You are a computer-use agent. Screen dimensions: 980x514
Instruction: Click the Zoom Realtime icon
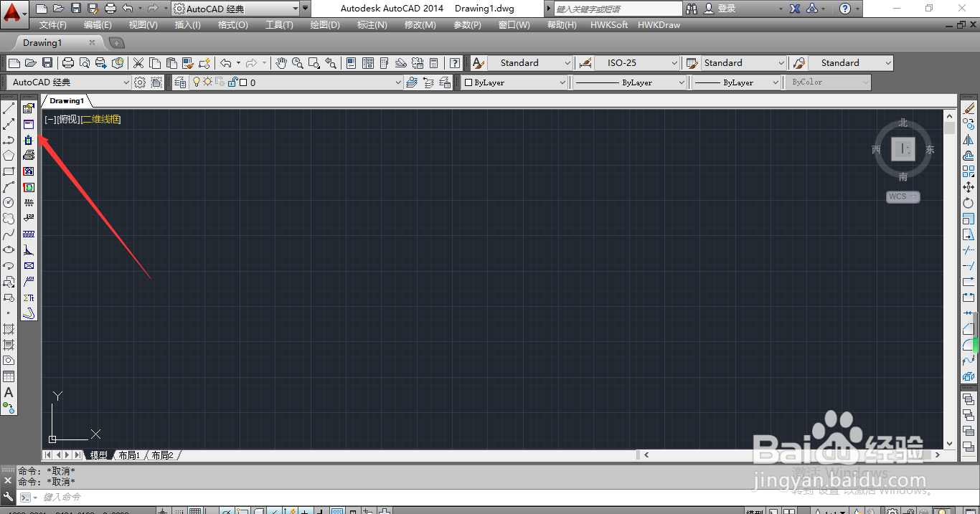pos(297,63)
